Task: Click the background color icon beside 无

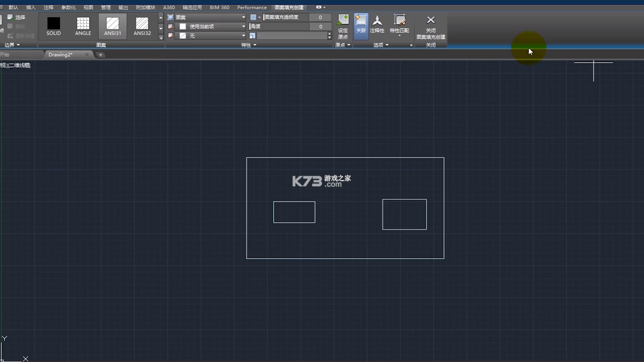Action: [x=170, y=36]
